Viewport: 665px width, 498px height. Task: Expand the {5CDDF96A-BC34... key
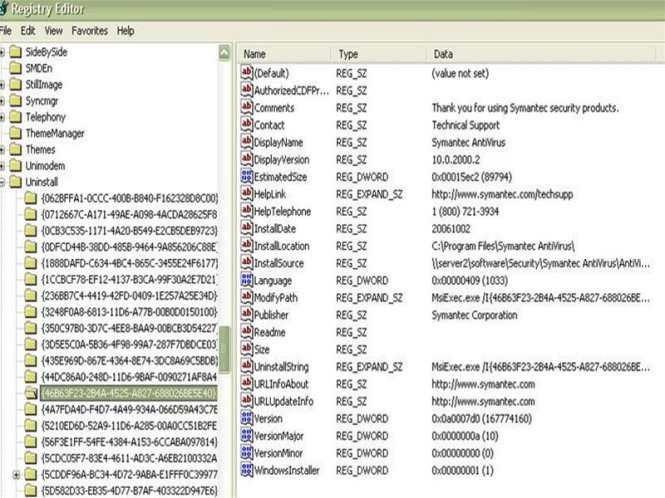[x=16, y=475]
